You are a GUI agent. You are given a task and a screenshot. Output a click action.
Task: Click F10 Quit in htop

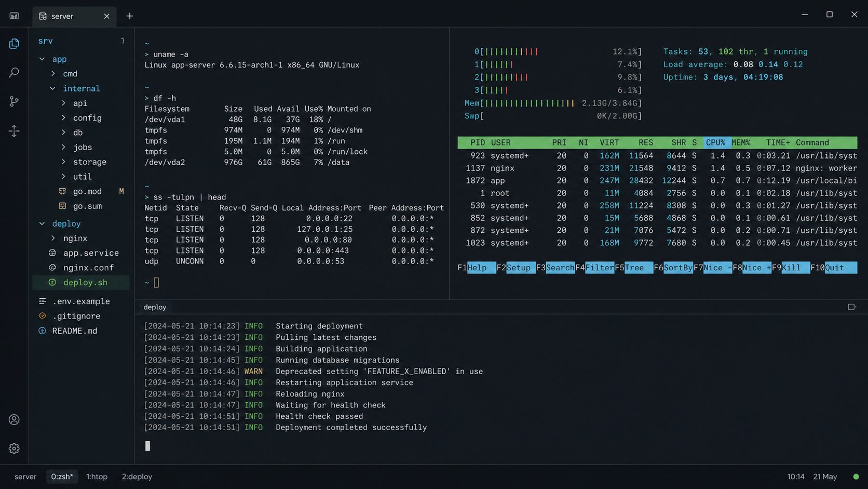tap(834, 268)
